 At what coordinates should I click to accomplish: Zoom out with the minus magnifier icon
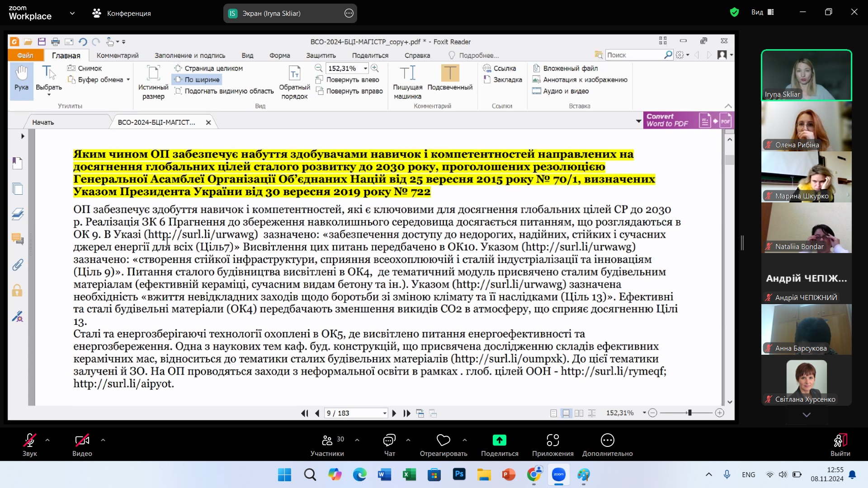pyautogui.click(x=319, y=68)
